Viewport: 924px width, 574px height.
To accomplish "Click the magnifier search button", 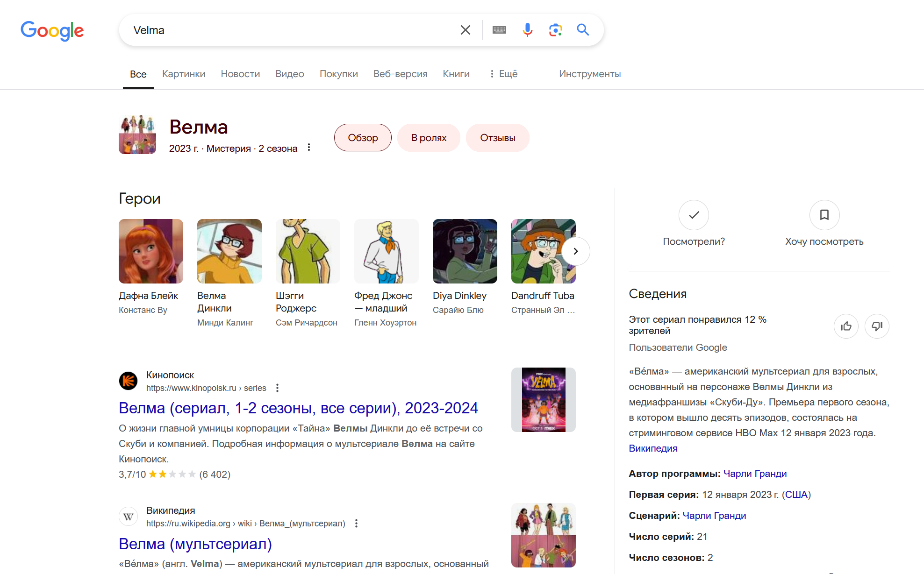I will [583, 30].
